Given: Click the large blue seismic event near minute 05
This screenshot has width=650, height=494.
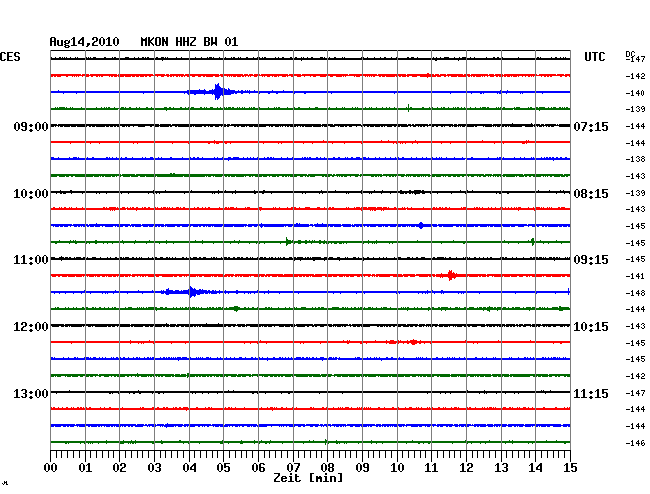Looking at the screenshot, I should 216,92.
